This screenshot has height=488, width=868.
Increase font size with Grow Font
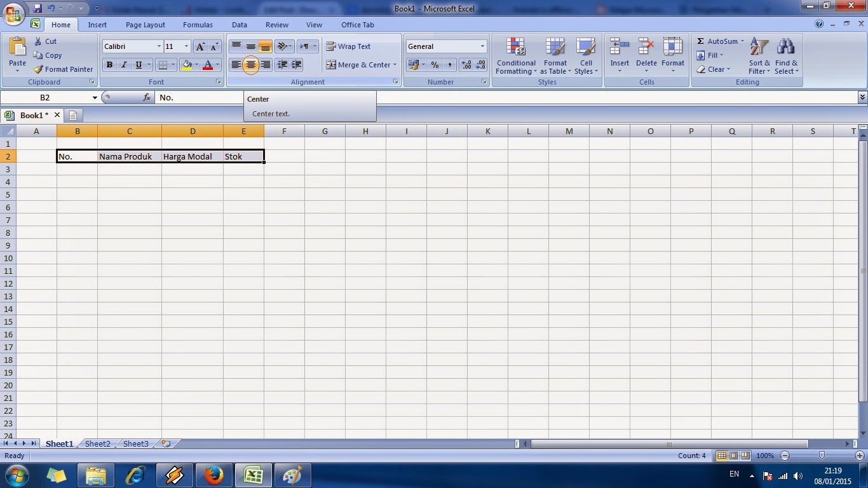(x=200, y=46)
